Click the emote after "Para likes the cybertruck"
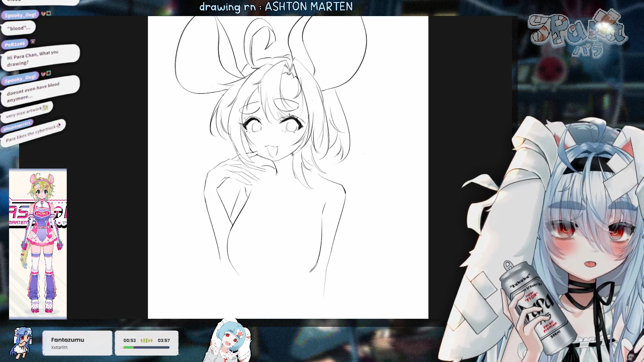 (x=59, y=126)
